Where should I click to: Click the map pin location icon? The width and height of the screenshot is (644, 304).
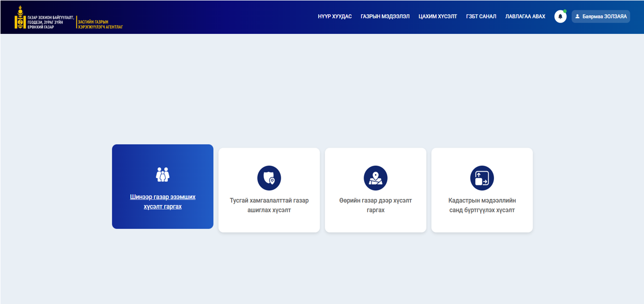coord(375,178)
